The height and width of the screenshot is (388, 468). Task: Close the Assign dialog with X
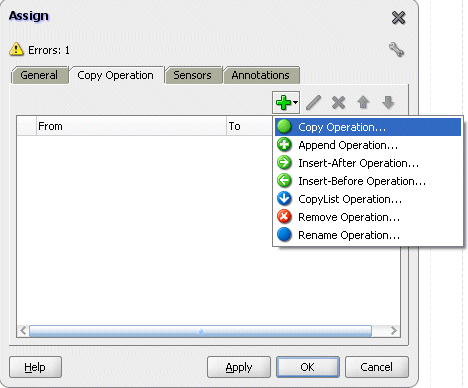click(x=398, y=18)
